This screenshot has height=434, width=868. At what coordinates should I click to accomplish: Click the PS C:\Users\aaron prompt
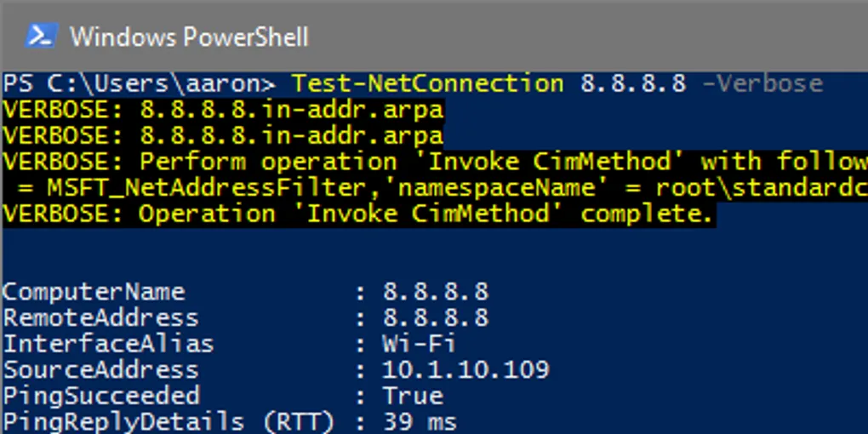[140, 83]
